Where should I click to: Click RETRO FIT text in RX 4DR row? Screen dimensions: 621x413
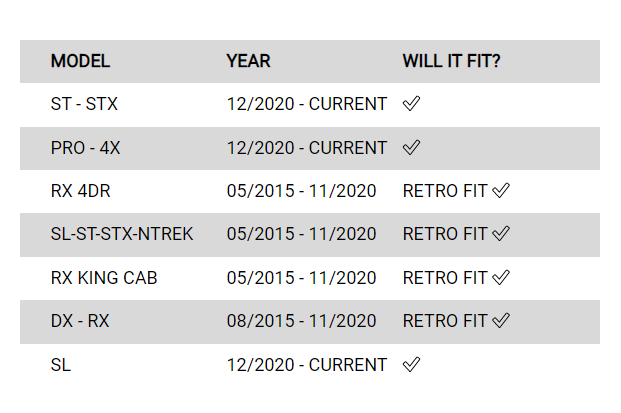pyautogui.click(x=445, y=191)
